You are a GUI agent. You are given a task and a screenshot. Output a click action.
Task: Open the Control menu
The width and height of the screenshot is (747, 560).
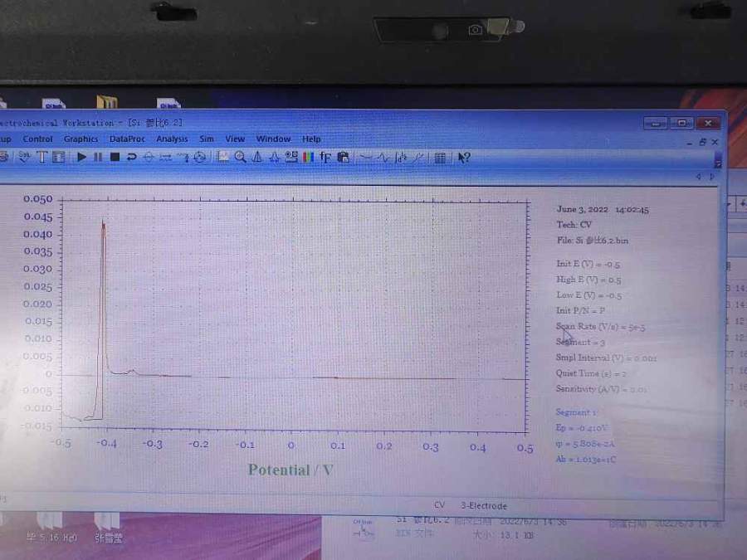coord(37,139)
